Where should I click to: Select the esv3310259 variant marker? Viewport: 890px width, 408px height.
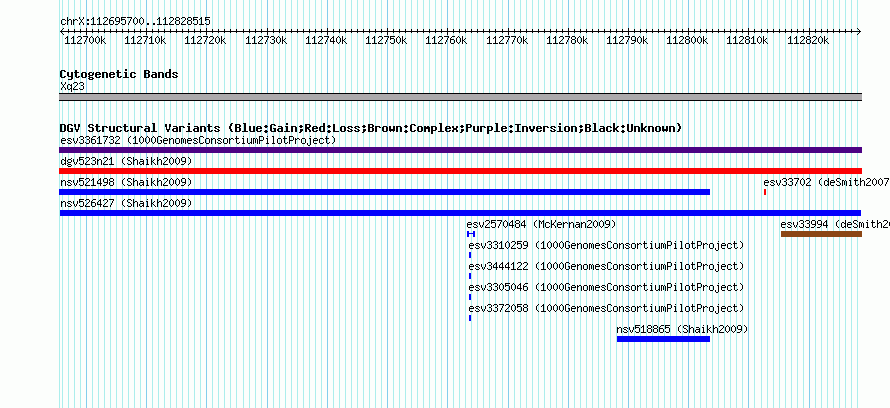(x=470, y=255)
